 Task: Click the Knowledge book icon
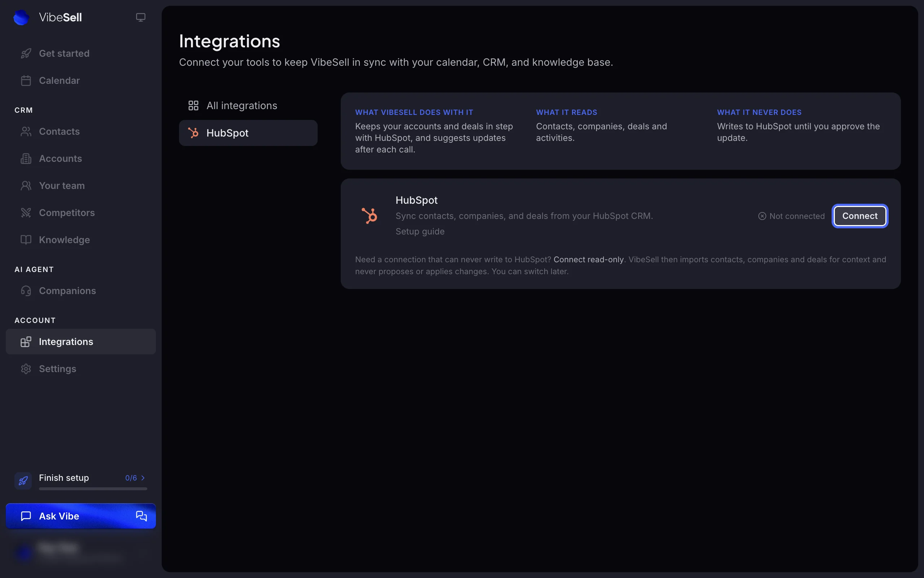[26, 240]
